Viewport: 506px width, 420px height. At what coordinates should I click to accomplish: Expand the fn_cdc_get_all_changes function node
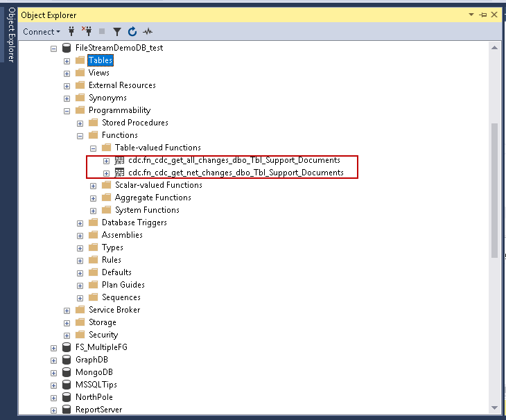coord(106,161)
